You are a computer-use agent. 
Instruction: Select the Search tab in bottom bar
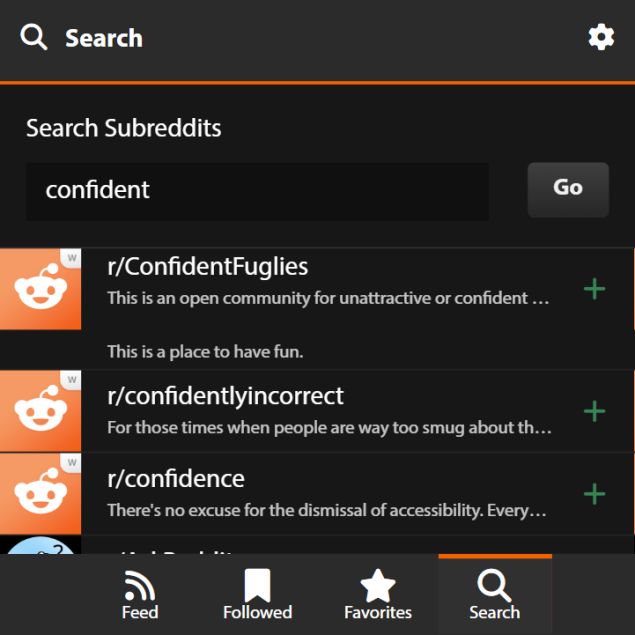pyautogui.click(x=495, y=595)
